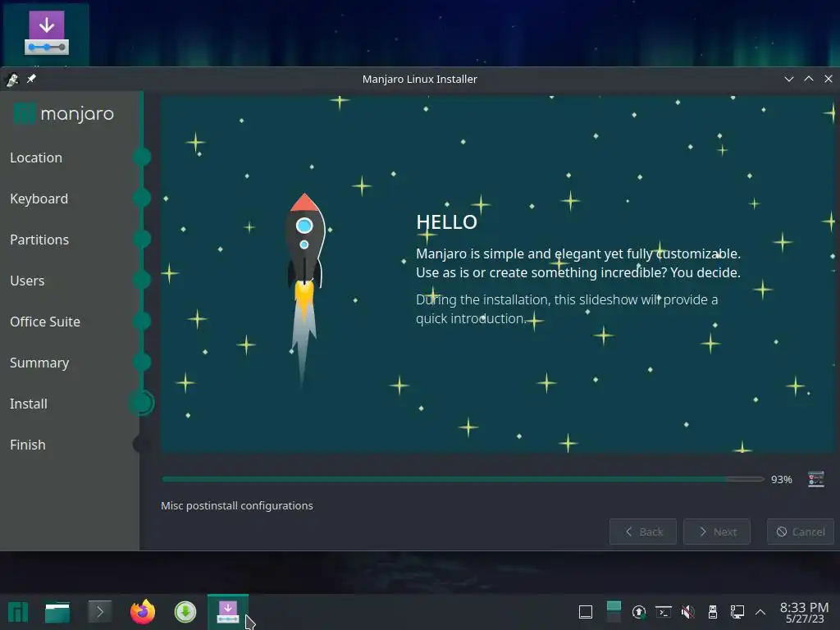Select the Finish step in the sidebar
840x630 pixels.
[27, 445]
